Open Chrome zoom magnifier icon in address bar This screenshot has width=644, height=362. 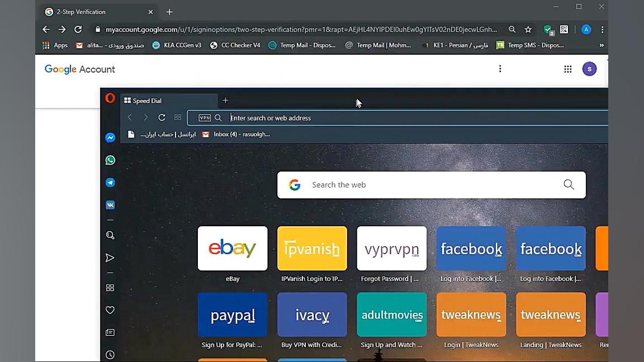pyautogui.click(x=512, y=30)
